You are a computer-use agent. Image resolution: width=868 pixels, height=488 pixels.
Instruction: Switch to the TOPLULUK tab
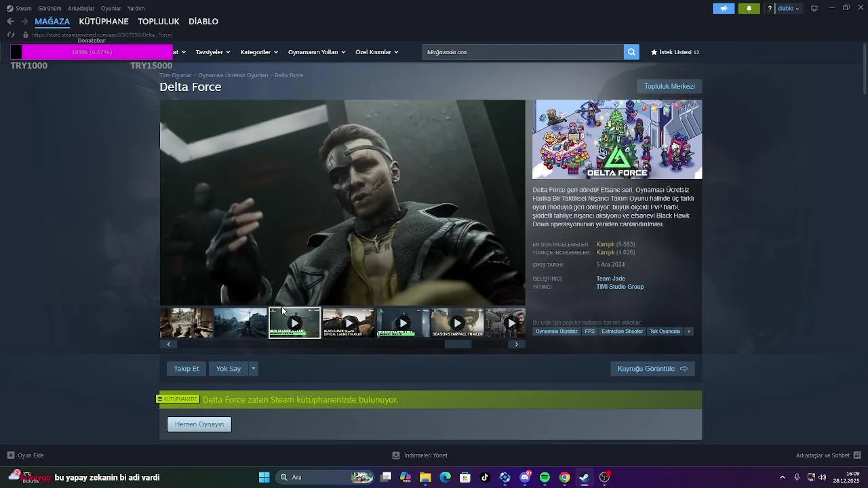pos(159,22)
